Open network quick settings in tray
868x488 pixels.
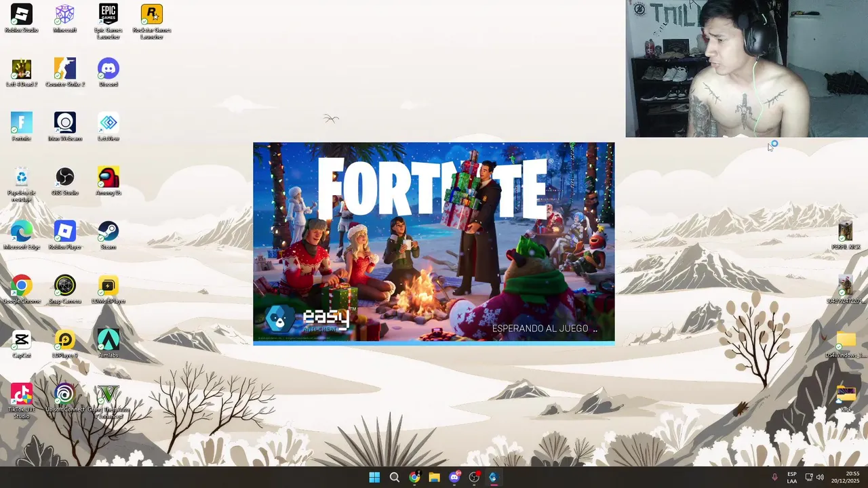809,477
